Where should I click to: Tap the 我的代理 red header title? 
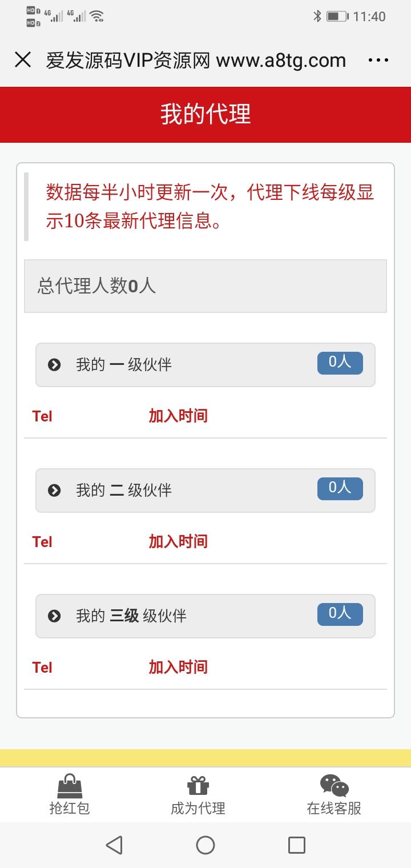click(205, 114)
